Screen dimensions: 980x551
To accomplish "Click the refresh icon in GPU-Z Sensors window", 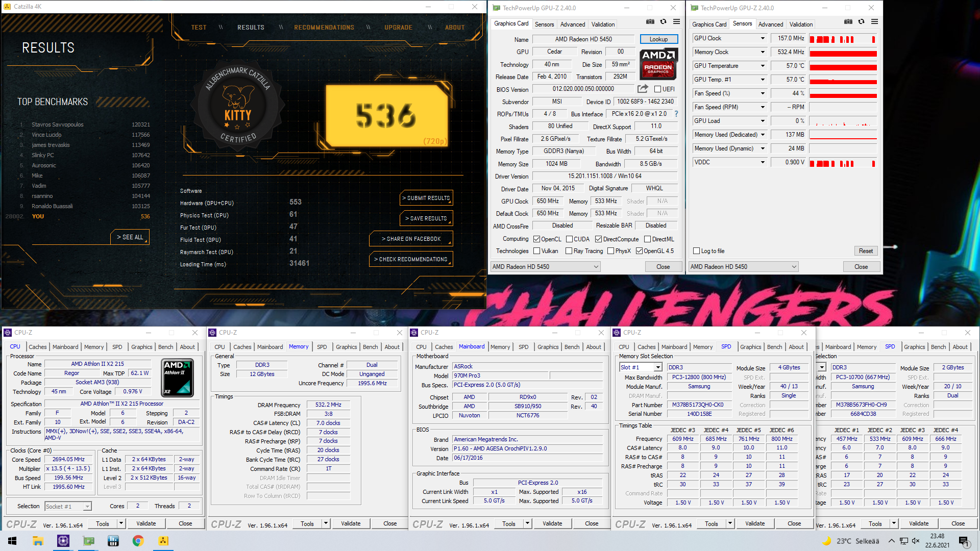I will click(x=861, y=22).
